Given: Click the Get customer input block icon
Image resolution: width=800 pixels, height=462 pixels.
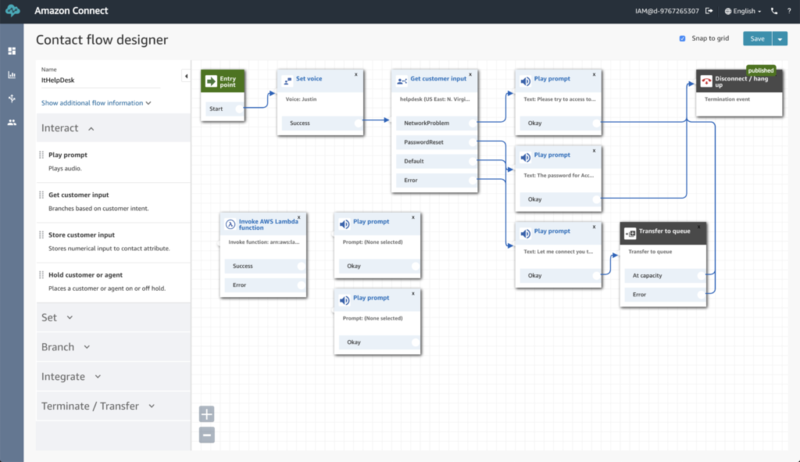Looking at the screenshot, I should pyautogui.click(x=402, y=81).
